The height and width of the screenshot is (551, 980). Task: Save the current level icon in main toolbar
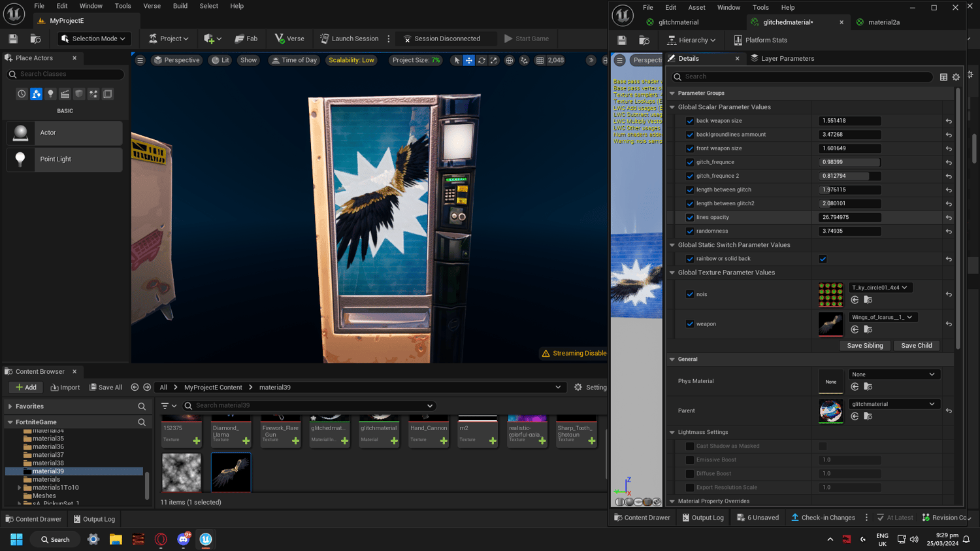coord(13,39)
